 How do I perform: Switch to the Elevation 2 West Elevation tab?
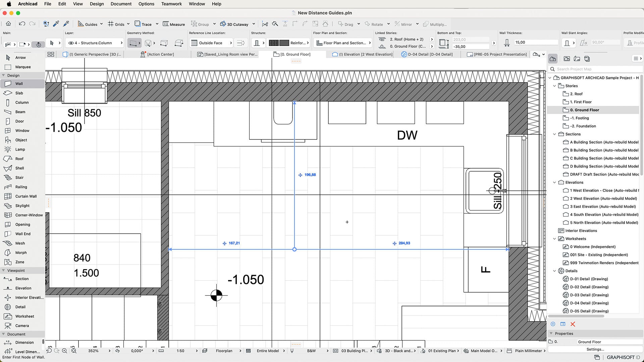click(x=362, y=54)
